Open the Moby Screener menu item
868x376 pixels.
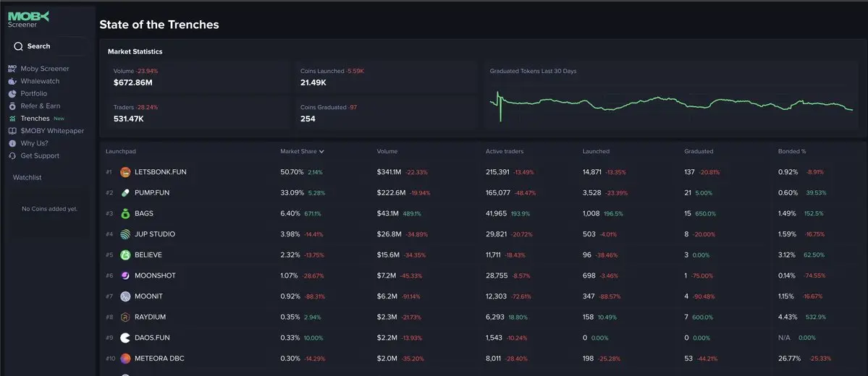click(45, 69)
